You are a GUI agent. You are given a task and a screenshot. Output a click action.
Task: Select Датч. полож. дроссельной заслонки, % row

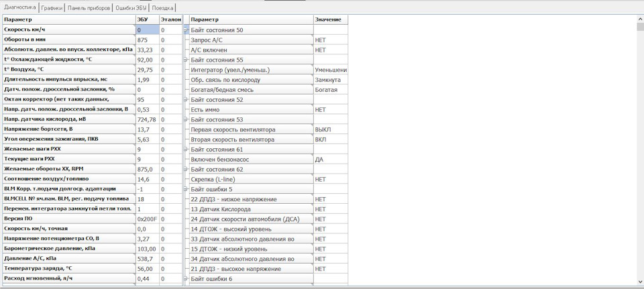coord(69,89)
